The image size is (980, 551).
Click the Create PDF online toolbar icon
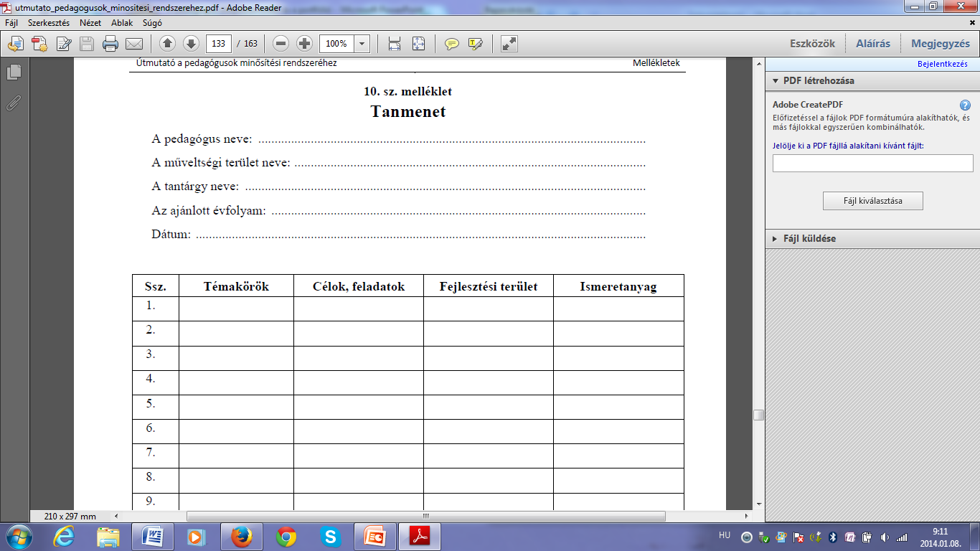[15, 44]
